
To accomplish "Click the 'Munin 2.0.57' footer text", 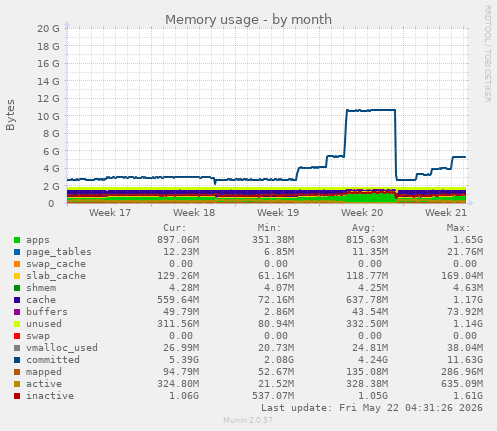I will [x=248, y=420].
